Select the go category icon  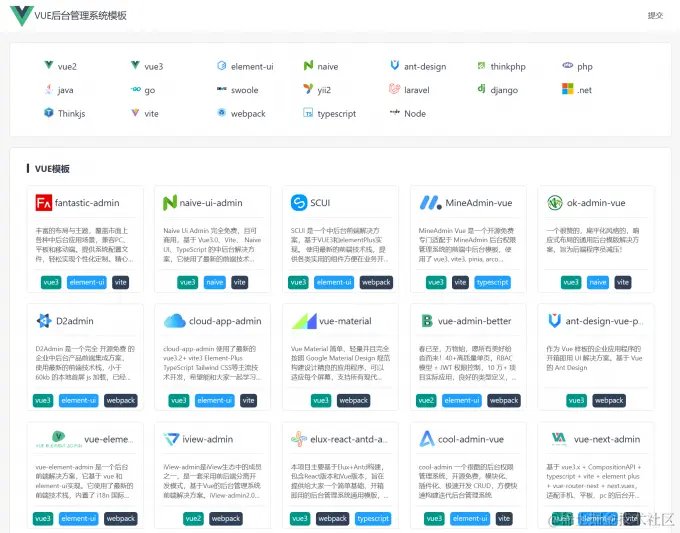pyautogui.click(x=135, y=89)
